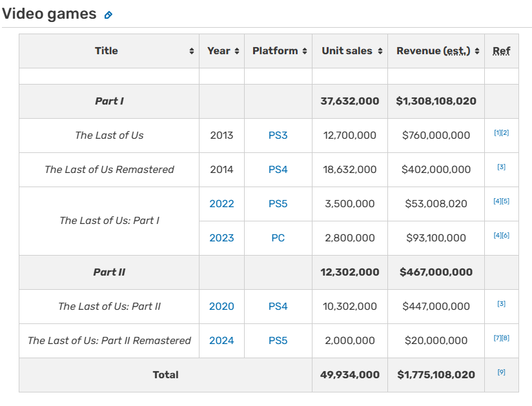The height and width of the screenshot is (406, 532).
Task: Open reference [6] in the 2023 PC row
Action: [506, 236]
